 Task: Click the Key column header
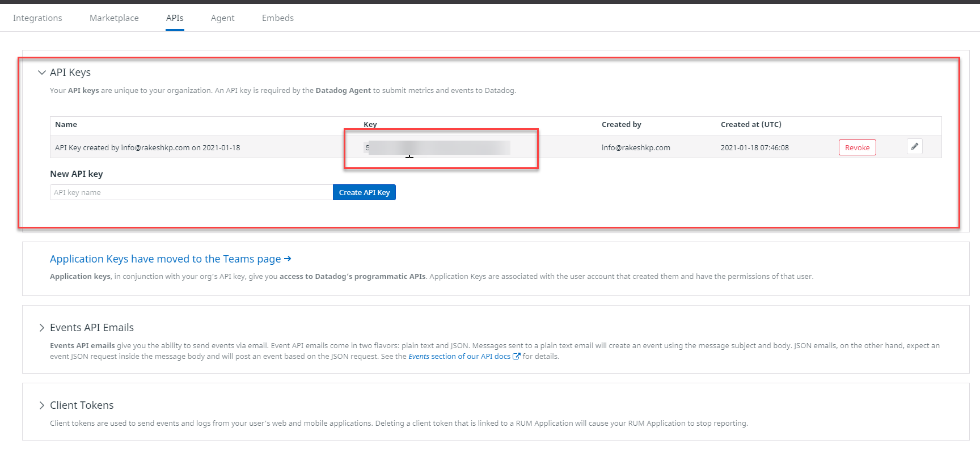[370, 125]
